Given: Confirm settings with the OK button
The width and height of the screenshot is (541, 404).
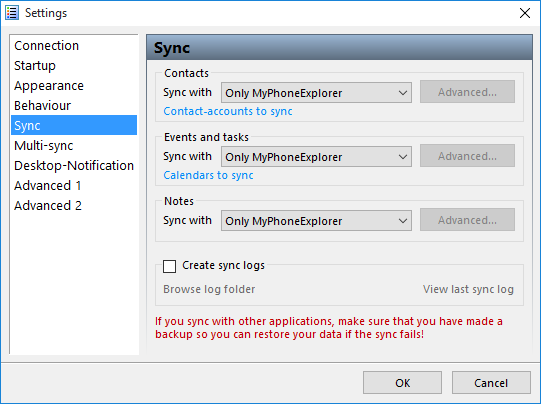Looking at the screenshot, I should [x=402, y=383].
